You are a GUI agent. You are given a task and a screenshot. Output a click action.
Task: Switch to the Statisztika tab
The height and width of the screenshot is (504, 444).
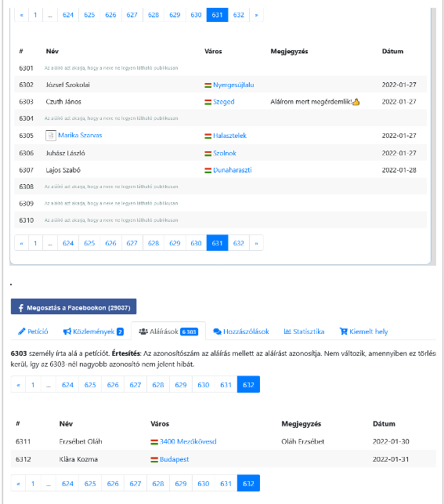pos(304,332)
